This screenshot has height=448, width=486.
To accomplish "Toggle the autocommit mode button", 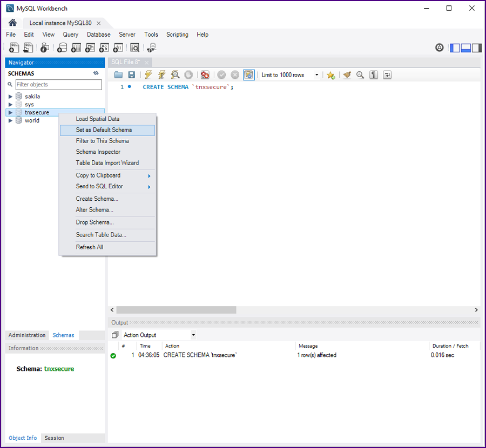I will [248, 74].
